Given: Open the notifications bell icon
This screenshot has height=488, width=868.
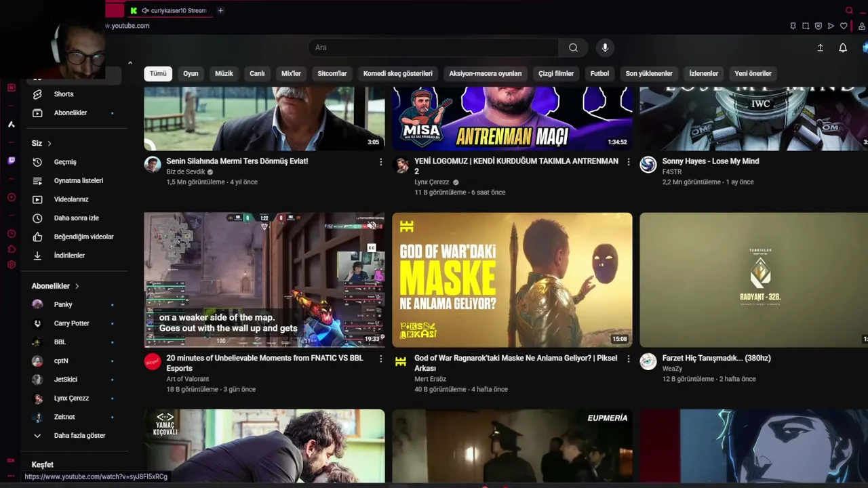Looking at the screenshot, I should pos(843,47).
